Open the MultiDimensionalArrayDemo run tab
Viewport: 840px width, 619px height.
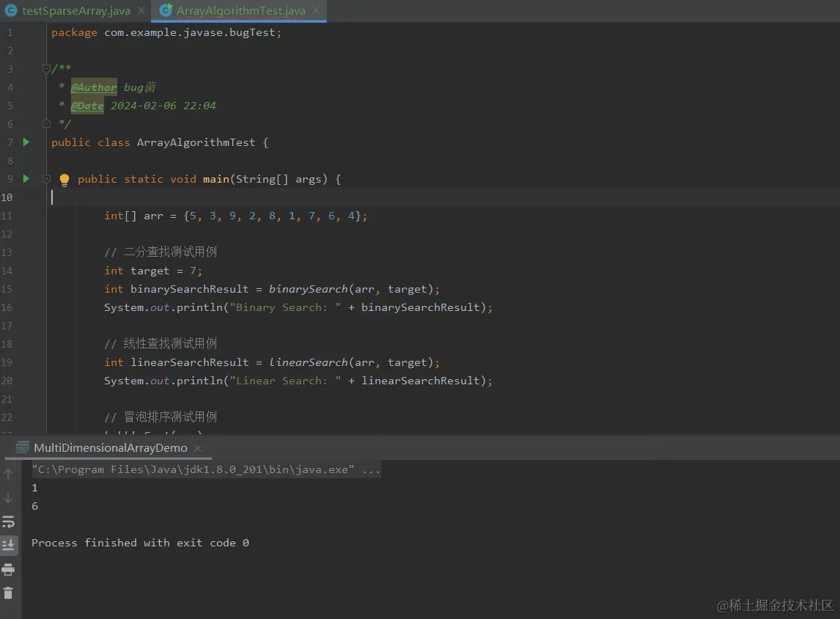click(x=111, y=448)
